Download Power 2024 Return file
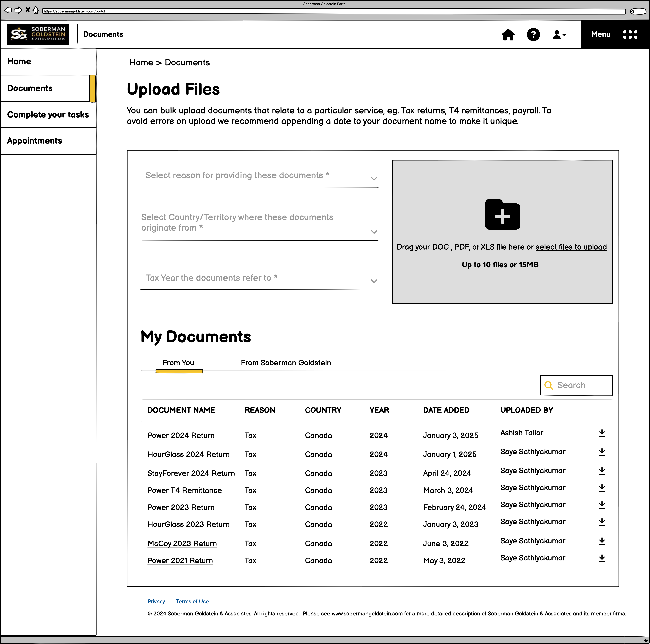The height and width of the screenshot is (644, 650). pyautogui.click(x=602, y=433)
